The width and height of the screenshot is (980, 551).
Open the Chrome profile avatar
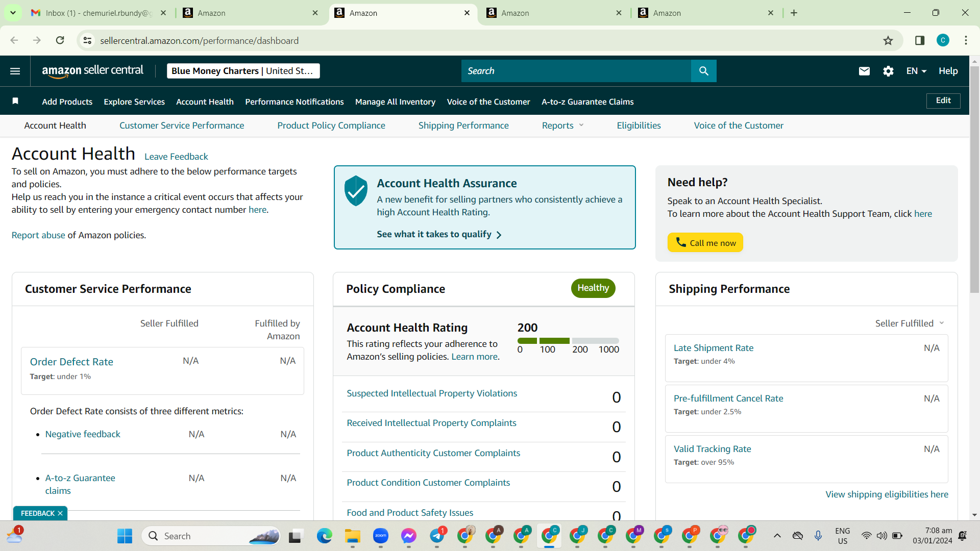pyautogui.click(x=943, y=40)
